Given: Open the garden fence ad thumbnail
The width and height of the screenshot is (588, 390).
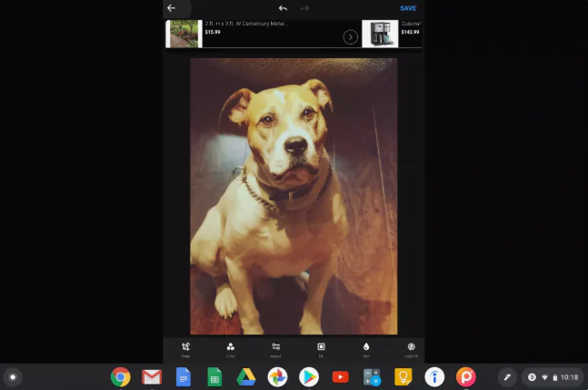Looking at the screenshot, I should (x=184, y=34).
